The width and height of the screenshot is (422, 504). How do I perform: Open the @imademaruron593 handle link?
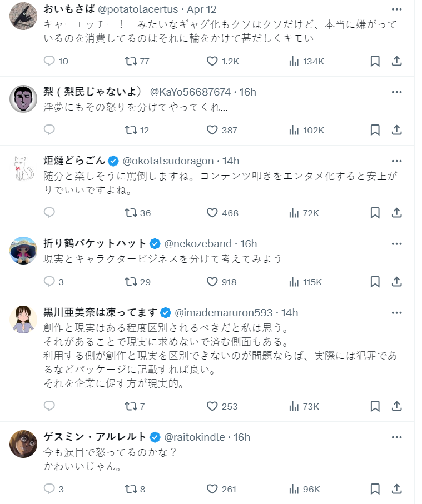(x=224, y=312)
